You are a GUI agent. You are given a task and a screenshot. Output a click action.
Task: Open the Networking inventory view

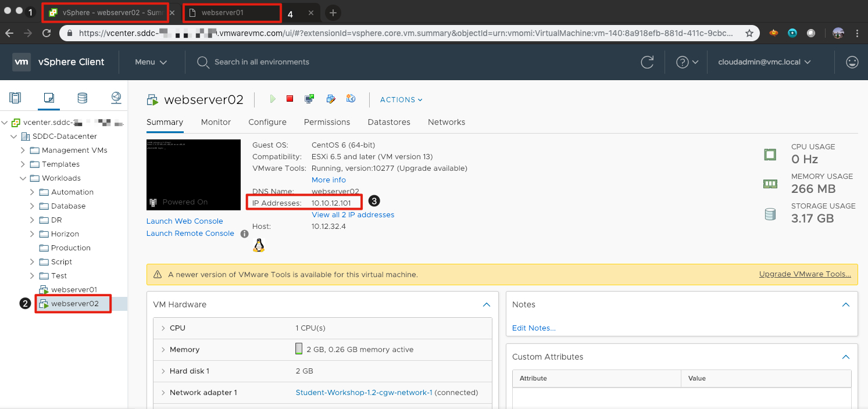pyautogui.click(x=115, y=98)
